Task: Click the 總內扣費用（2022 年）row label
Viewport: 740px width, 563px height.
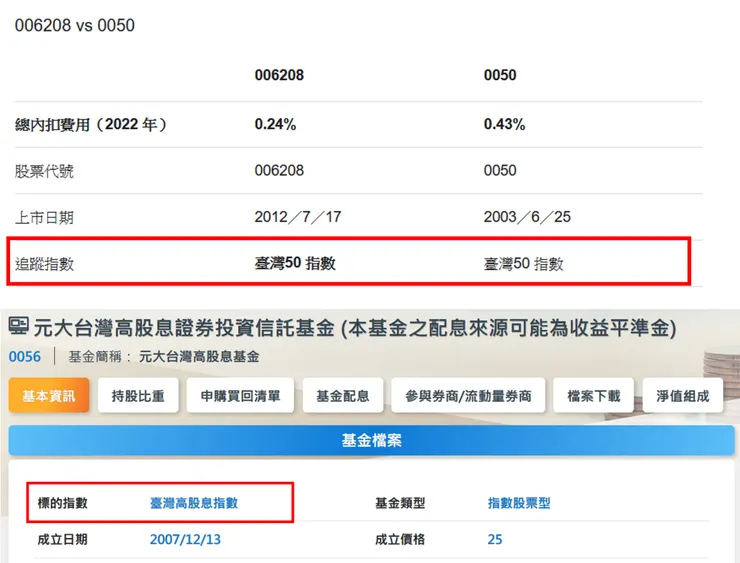Action: tap(91, 125)
